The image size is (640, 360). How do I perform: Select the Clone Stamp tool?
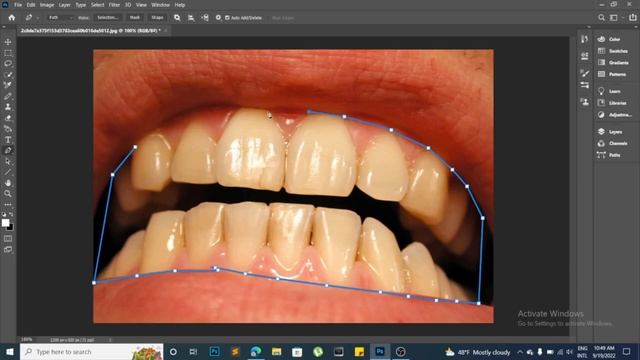[x=8, y=107]
